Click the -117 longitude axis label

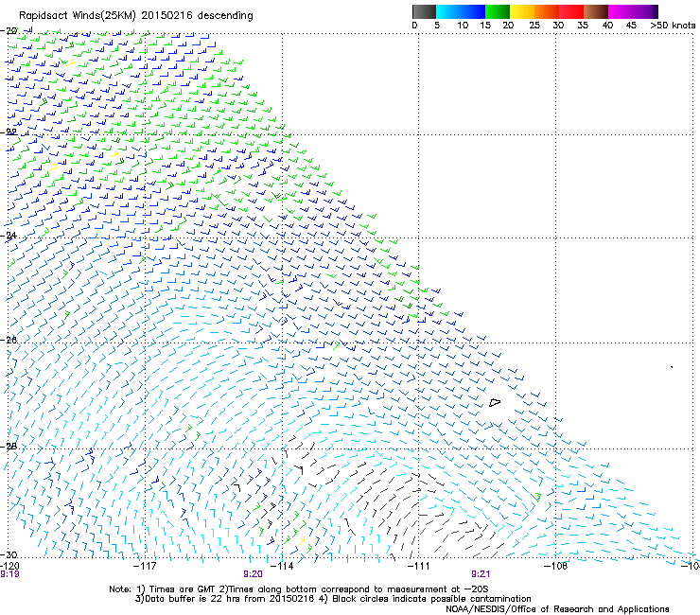point(146,566)
